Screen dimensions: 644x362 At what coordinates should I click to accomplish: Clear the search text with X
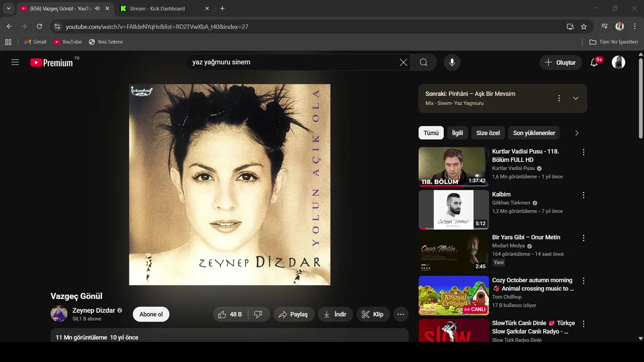(404, 62)
